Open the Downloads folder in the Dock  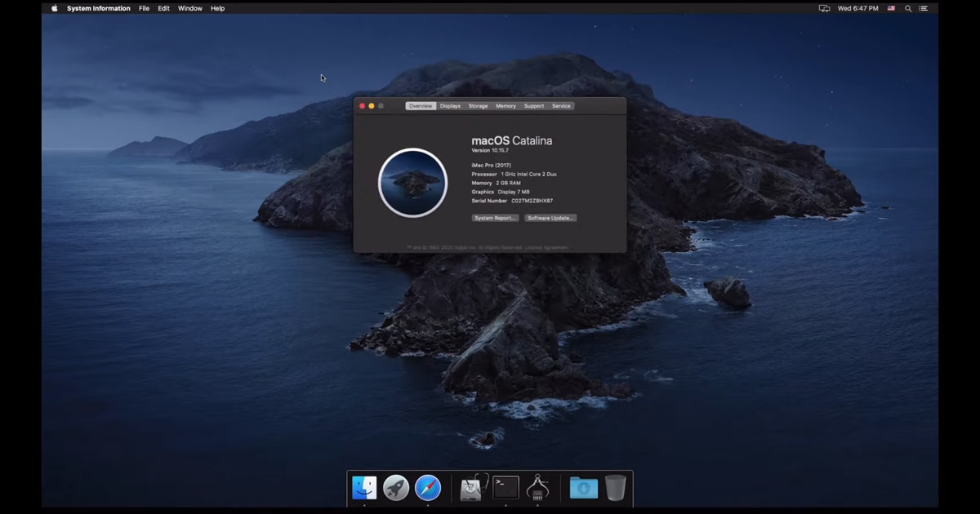coord(584,488)
